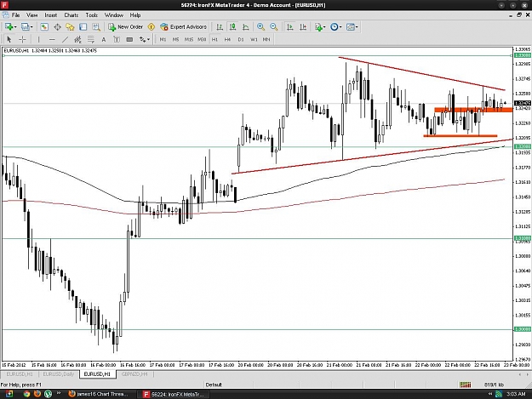Viewport: 532px width, 399px height.
Task: Select the H4 timeframe
Action: point(227,39)
